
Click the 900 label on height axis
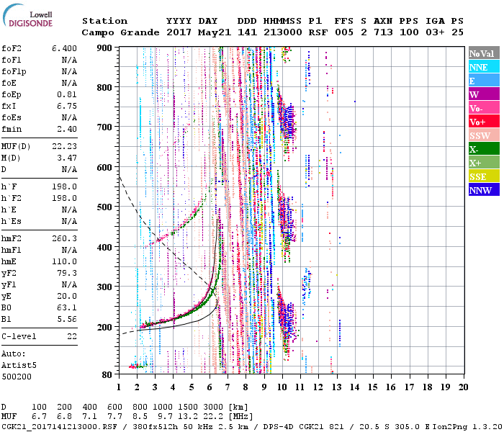point(105,48)
